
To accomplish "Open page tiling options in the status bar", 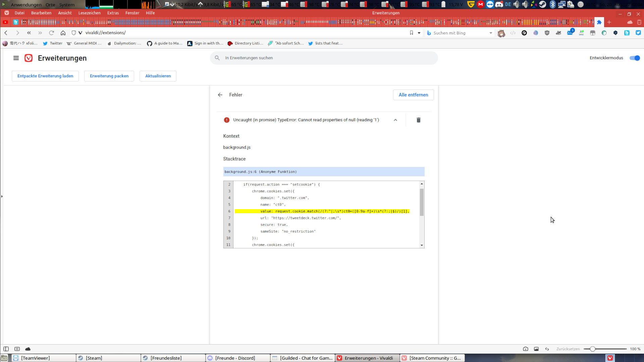I will coord(17,349).
